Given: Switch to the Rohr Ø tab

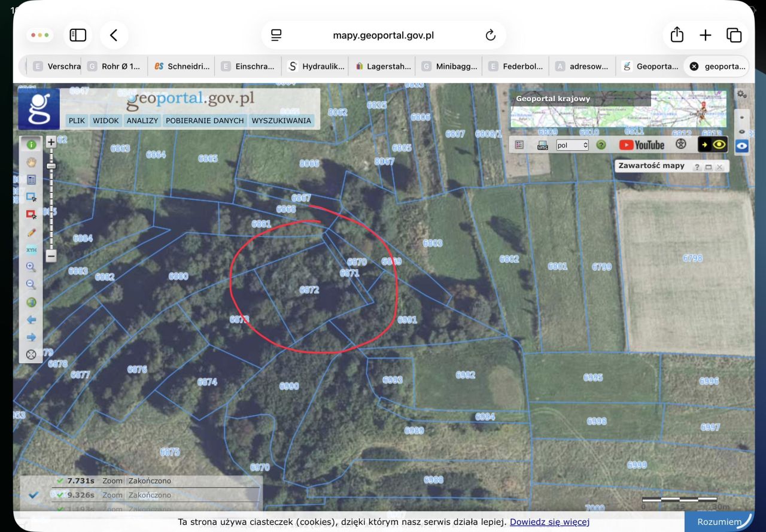Looking at the screenshot, I should coord(114,66).
